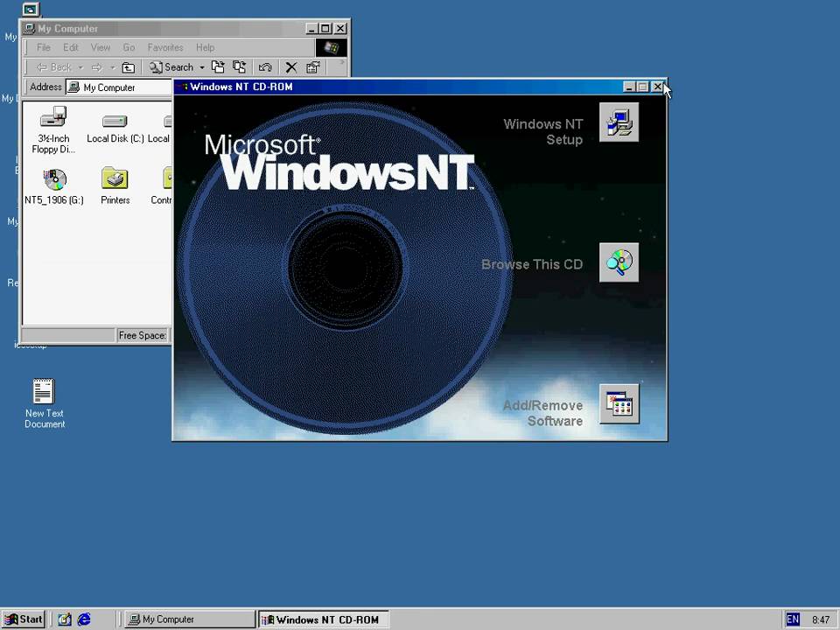Image resolution: width=840 pixels, height=630 pixels.
Task: Open the Start menu
Action: [x=23, y=619]
